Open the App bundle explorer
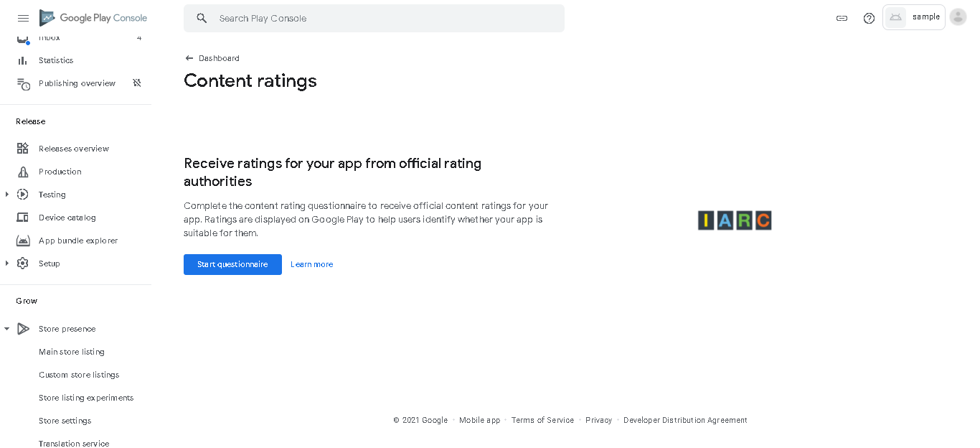The height and width of the screenshot is (448, 980). point(79,241)
